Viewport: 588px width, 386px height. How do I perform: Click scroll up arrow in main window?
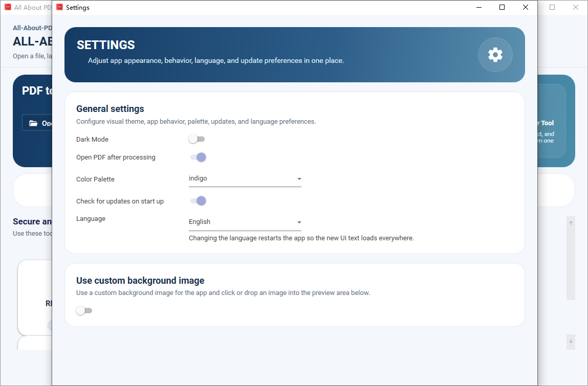(x=571, y=223)
